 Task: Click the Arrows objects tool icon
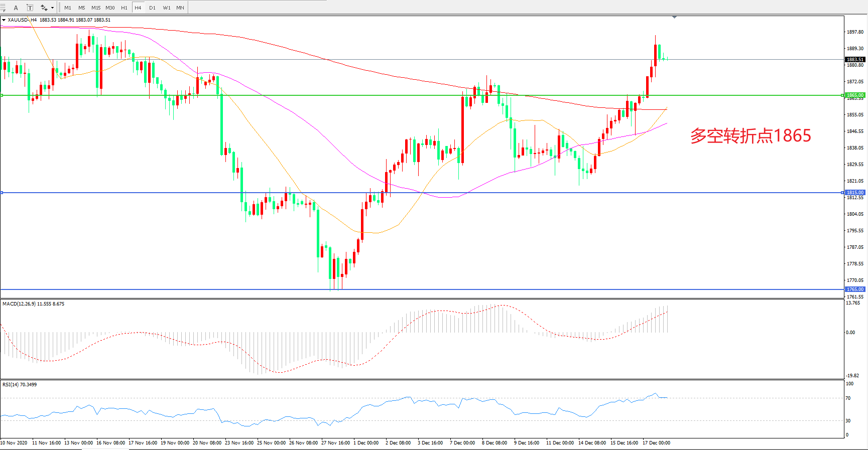point(44,8)
